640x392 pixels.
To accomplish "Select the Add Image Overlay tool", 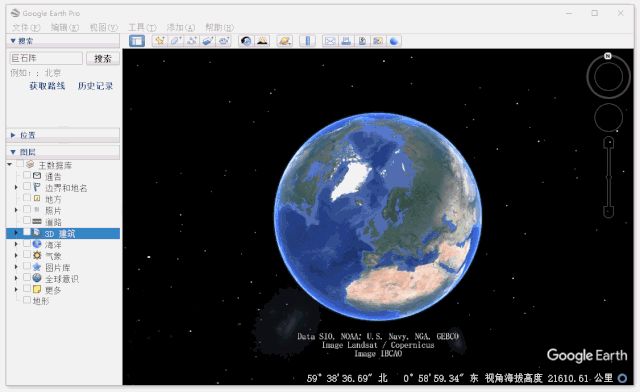I will click(x=208, y=41).
